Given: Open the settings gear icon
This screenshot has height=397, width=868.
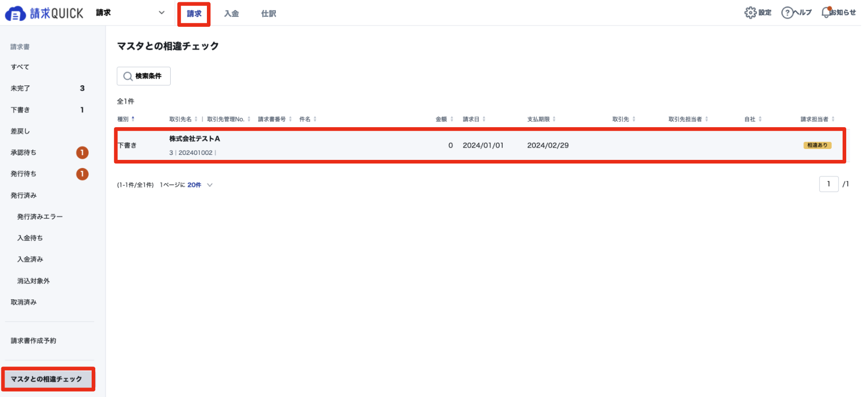Looking at the screenshot, I should click(750, 13).
